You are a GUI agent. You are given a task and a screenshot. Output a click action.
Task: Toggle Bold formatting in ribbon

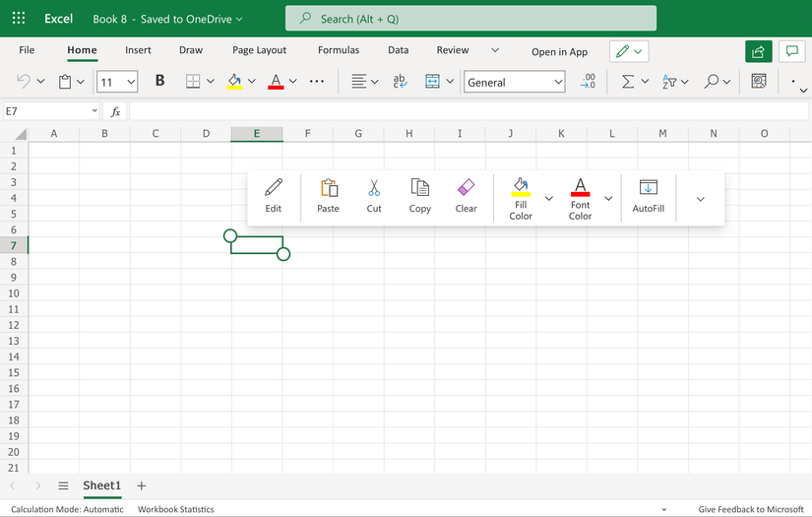pyautogui.click(x=159, y=82)
